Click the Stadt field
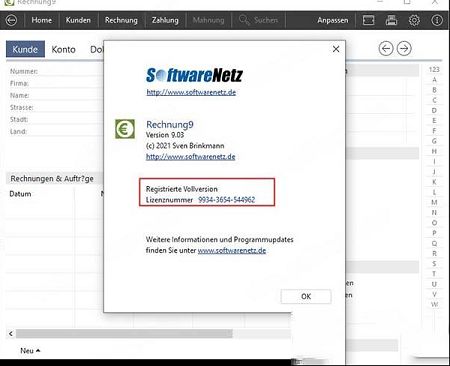The image size is (450, 366). [x=55, y=119]
